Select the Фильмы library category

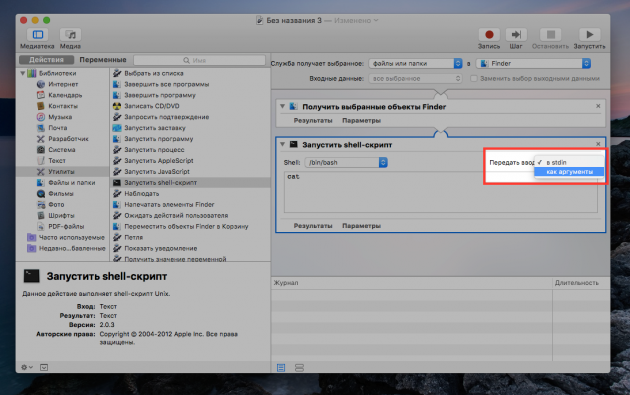(x=61, y=193)
